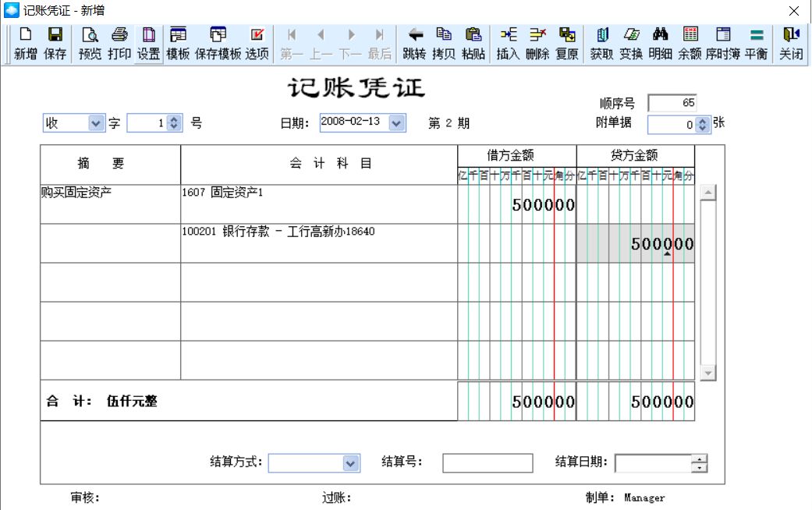This screenshot has height=510, width=812.
Task: Paste entry with 粘贴 icon
Action: 473,44
